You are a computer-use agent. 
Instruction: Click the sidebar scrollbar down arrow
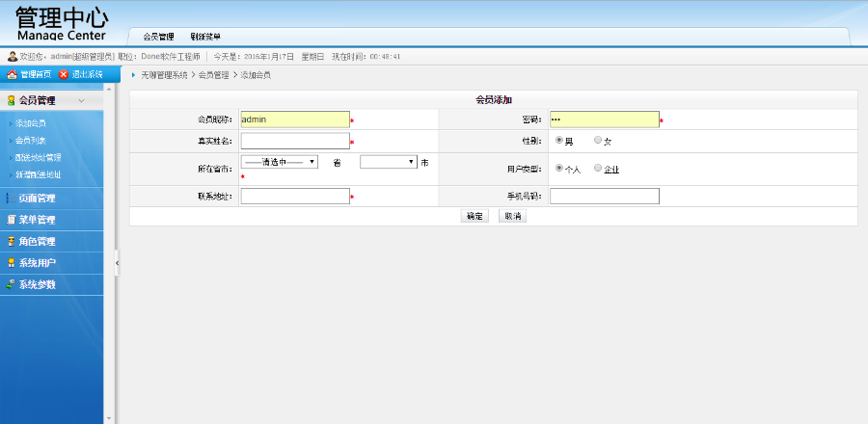click(108, 418)
